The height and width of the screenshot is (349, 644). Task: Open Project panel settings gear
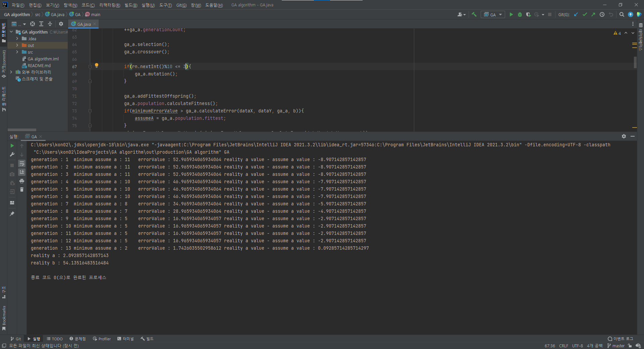[61, 24]
